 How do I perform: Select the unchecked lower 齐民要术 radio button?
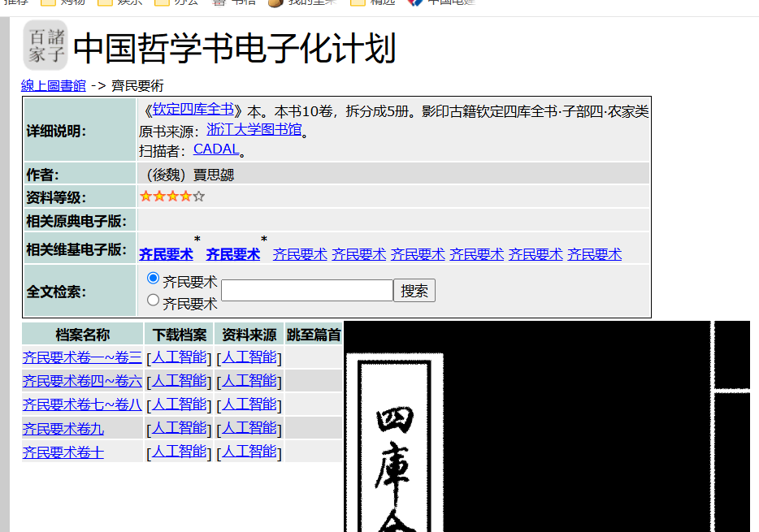[x=153, y=301]
